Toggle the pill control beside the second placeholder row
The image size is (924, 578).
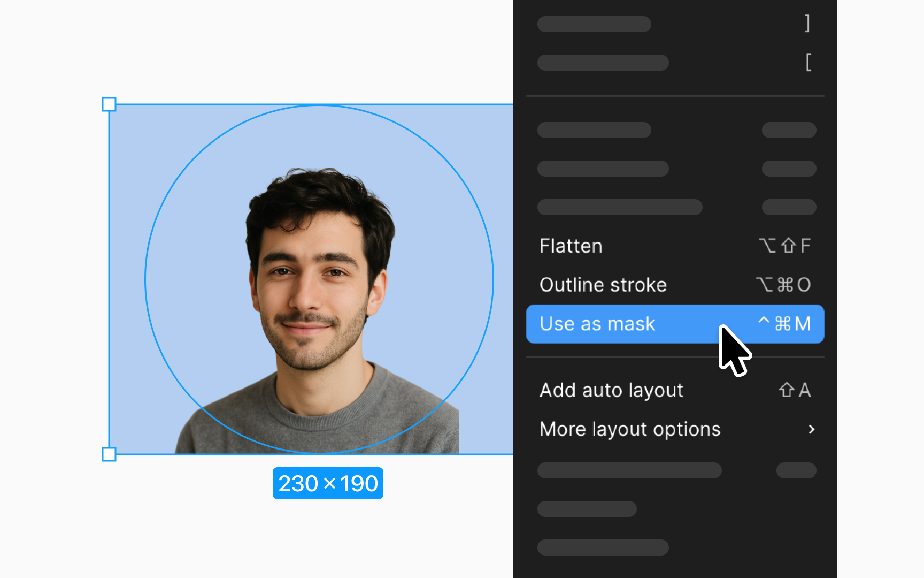coord(789,168)
